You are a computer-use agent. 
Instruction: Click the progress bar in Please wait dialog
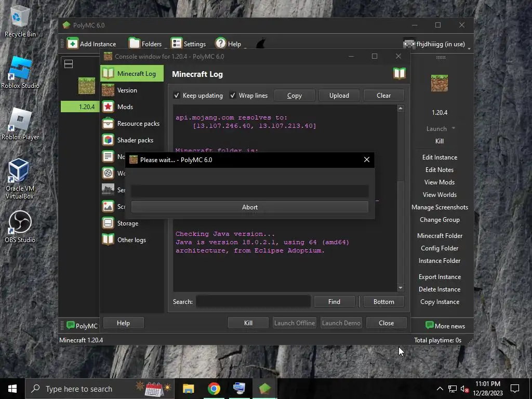pyautogui.click(x=250, y=191)
